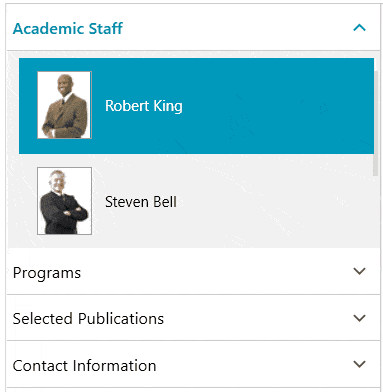Open the Selected Publications header label
The width and height of the screenshot is (383, 392).
pos(88,319)
